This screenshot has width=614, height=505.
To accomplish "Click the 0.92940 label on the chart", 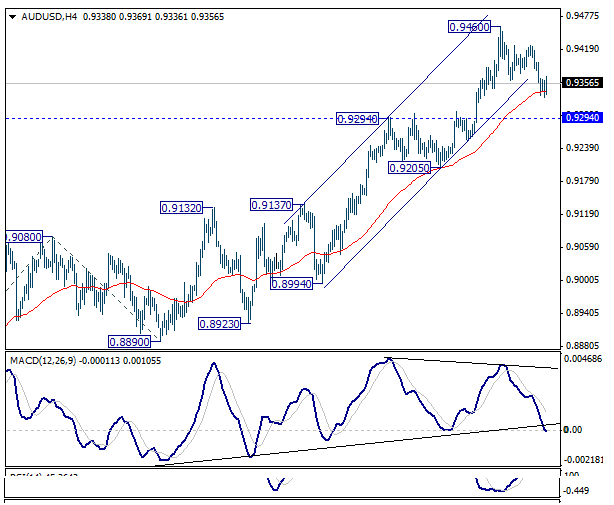I will click(357, 119).
